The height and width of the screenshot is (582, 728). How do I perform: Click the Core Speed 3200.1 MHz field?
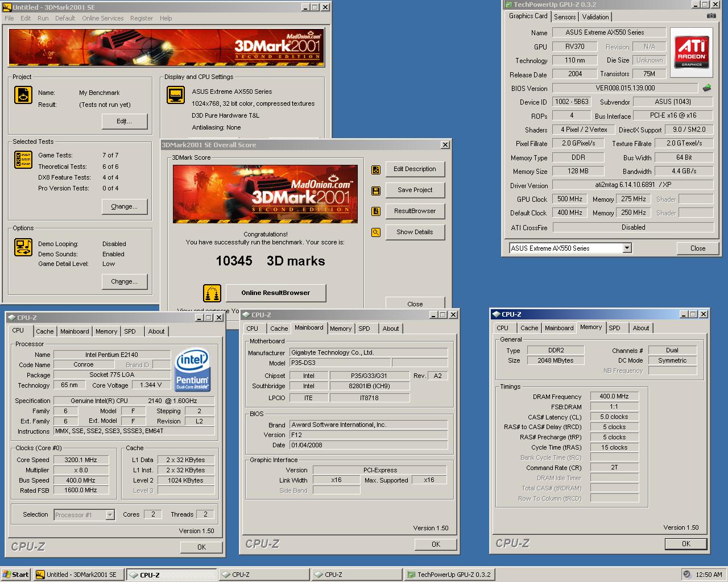click(81, 460)
